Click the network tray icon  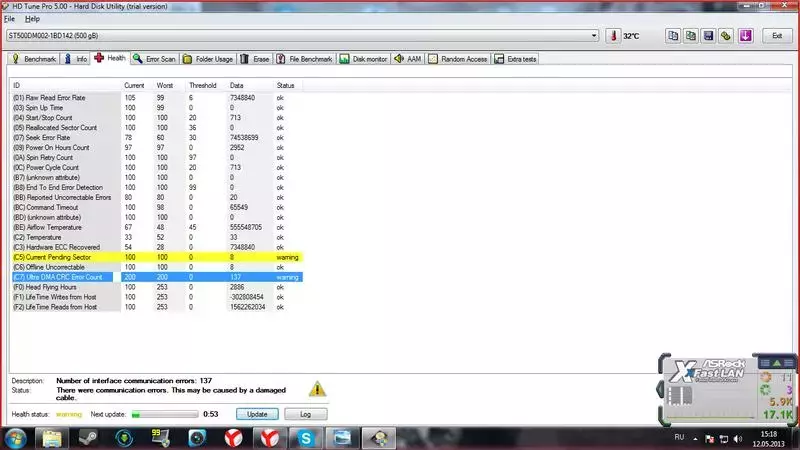723,439
